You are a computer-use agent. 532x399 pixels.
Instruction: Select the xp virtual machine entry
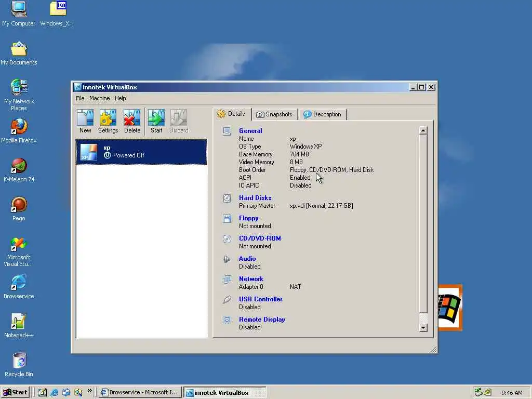pyautogui.click(x=141, y=152)
